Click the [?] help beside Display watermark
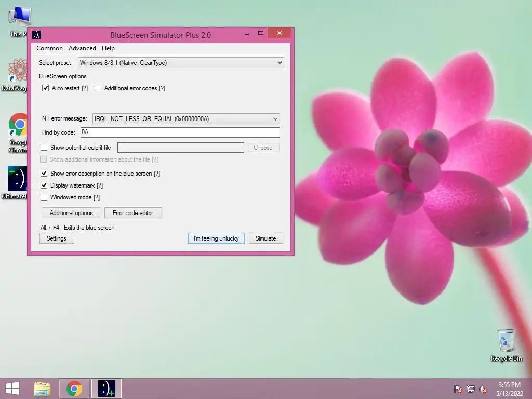The height and width of the screenshot is (399, 532). [100, 185]
